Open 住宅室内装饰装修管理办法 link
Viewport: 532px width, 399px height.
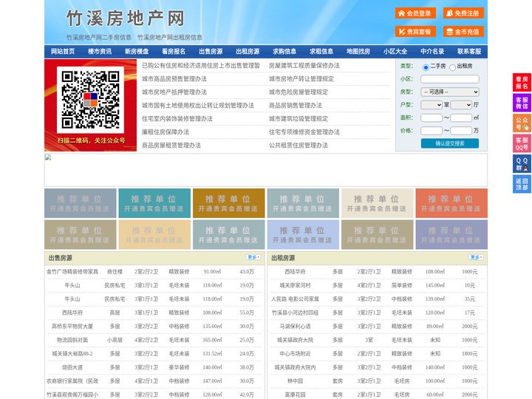(x=177, y=119)
